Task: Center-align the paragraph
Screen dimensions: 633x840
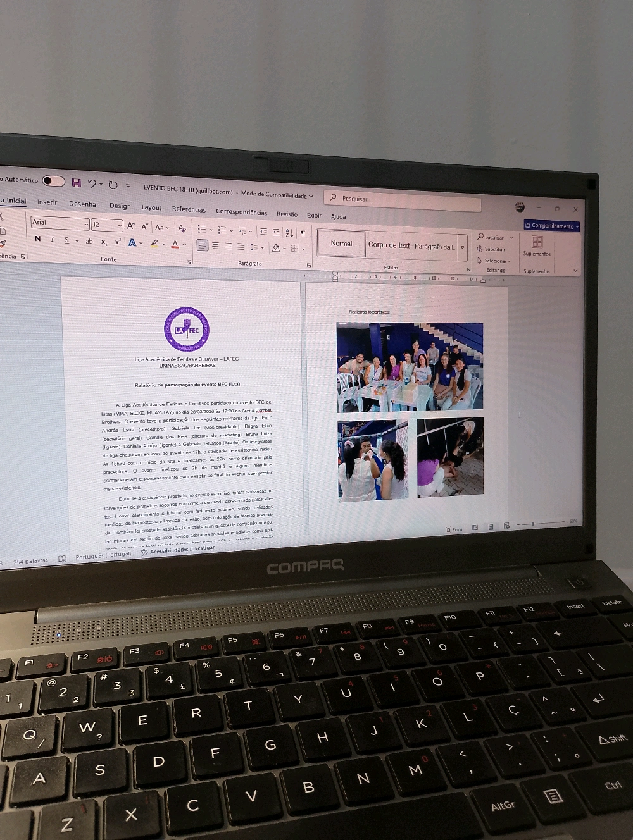Action: pos(215,245)
